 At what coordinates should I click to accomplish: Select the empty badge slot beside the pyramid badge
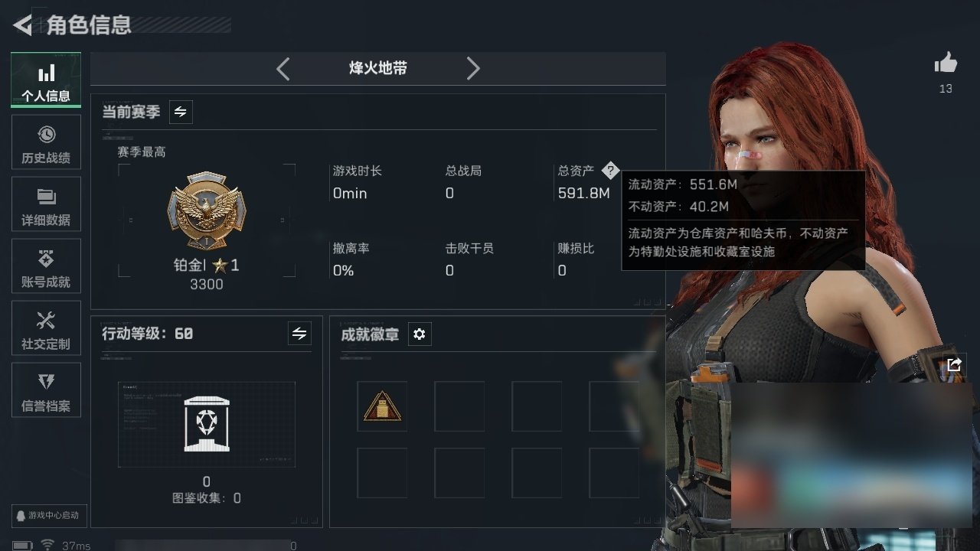(459, 406)
